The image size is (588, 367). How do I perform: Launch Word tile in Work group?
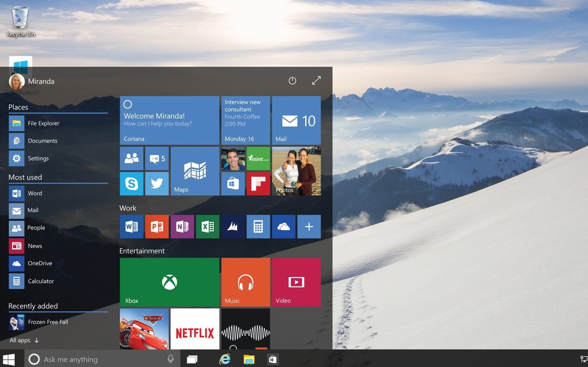click(x=132, y=226)
